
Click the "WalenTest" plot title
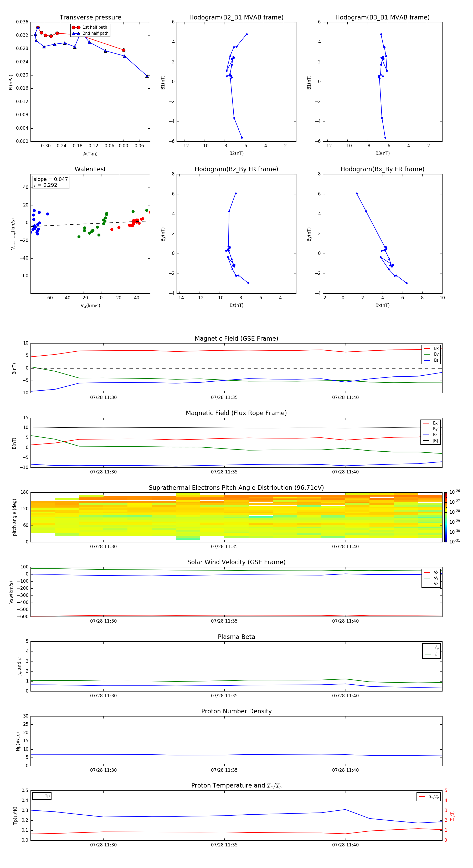pos(90,169)
